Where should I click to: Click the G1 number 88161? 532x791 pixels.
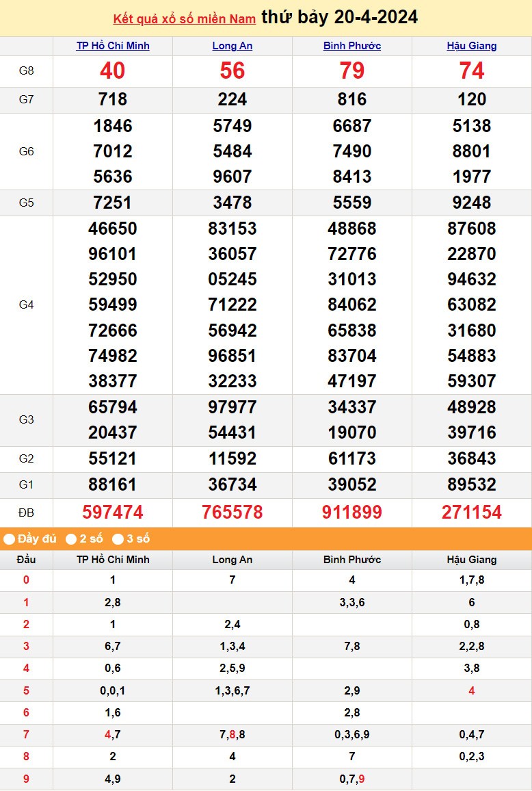113,485
